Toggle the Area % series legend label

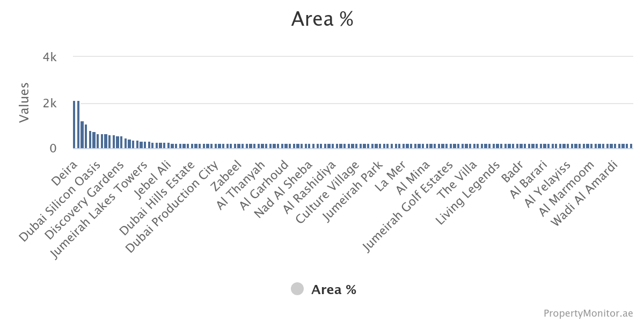point(333,290)
